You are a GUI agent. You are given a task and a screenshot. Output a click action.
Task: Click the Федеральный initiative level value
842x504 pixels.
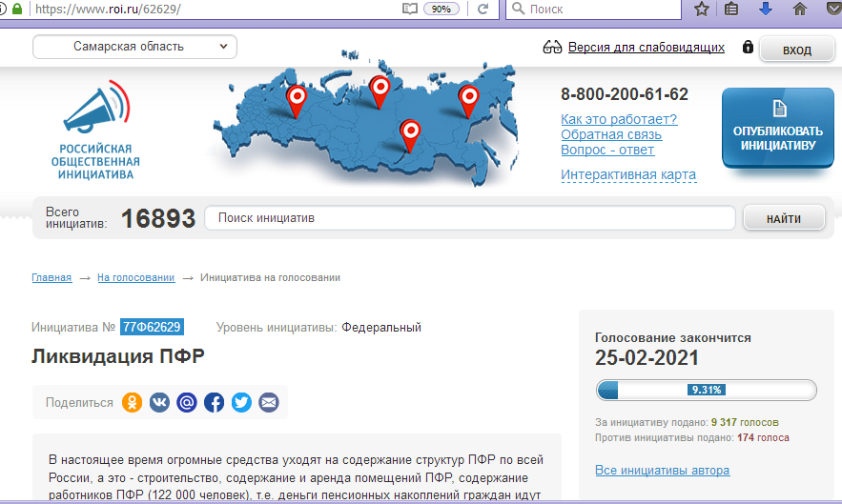click(381, 327)
